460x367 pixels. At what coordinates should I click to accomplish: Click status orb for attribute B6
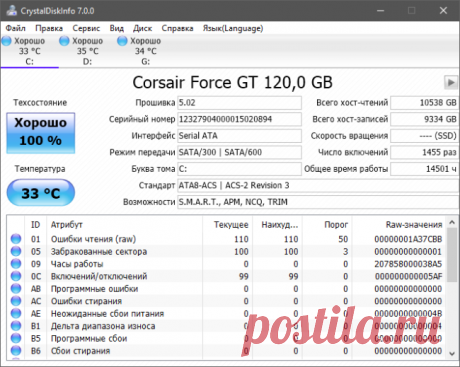16,351
